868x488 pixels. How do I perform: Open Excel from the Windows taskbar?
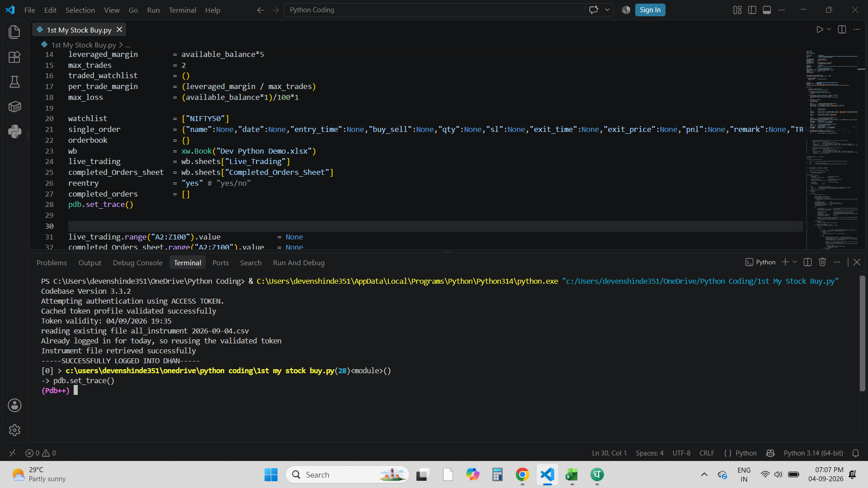tap(572, 474)
